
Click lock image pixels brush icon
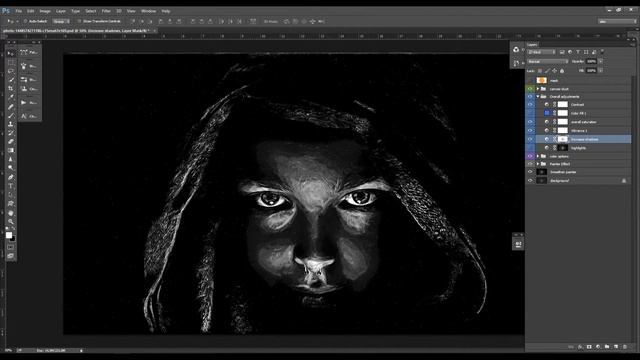point(547,71)
